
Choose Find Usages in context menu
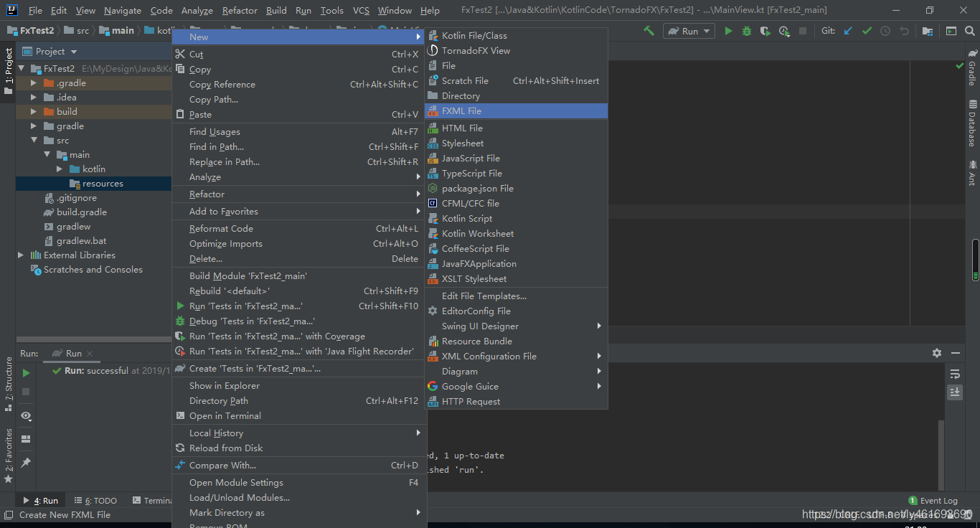(x=298, y=131)
